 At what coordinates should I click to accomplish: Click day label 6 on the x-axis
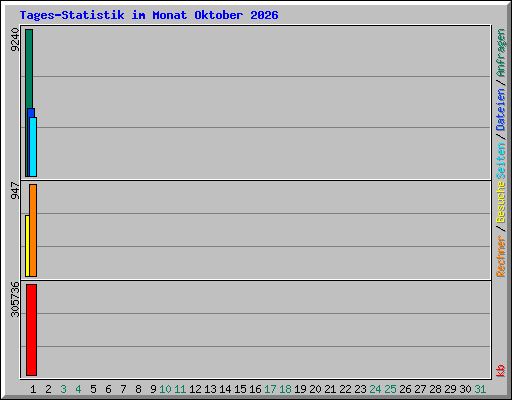108,389
